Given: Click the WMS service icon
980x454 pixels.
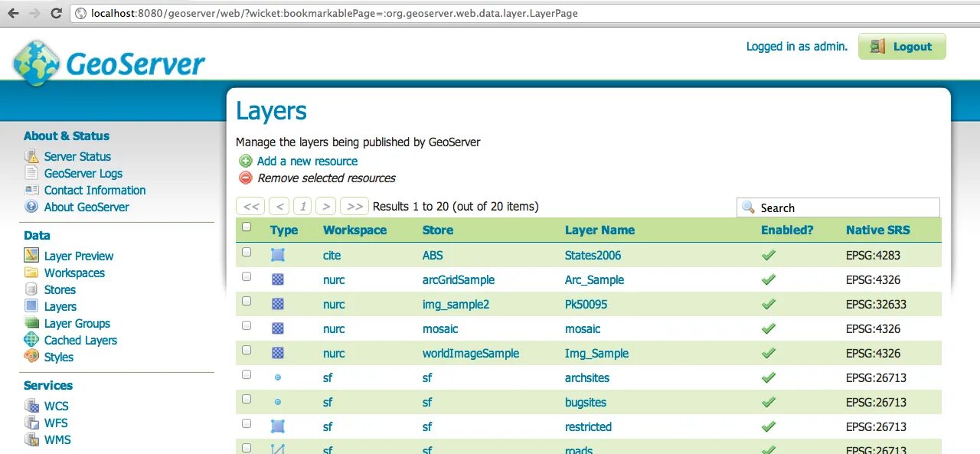Looking at the screenshot, I should tap(31, 439).
